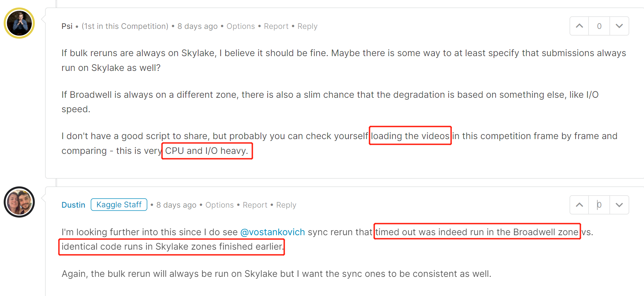Open Options on Dustin's comment

(x=220, y=205)
